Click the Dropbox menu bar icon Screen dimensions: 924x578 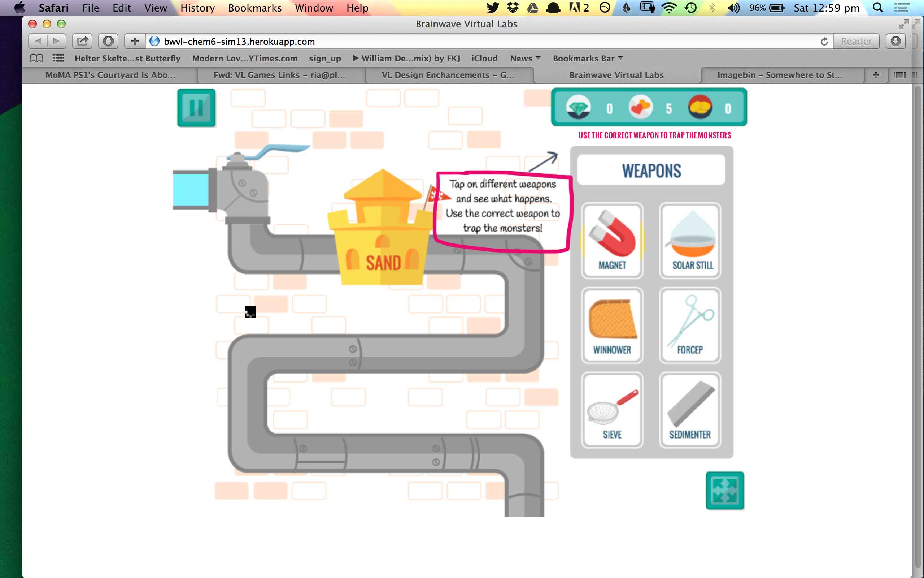[x=513, y=8]
